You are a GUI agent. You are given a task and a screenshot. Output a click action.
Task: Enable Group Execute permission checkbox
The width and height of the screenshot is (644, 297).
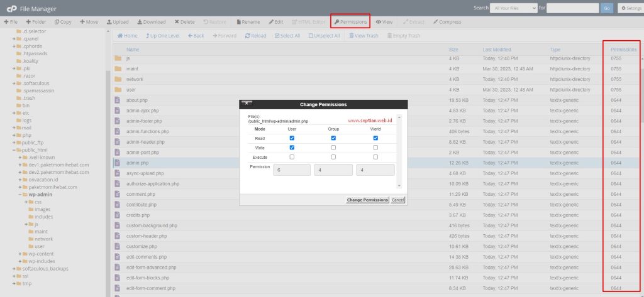333,157
